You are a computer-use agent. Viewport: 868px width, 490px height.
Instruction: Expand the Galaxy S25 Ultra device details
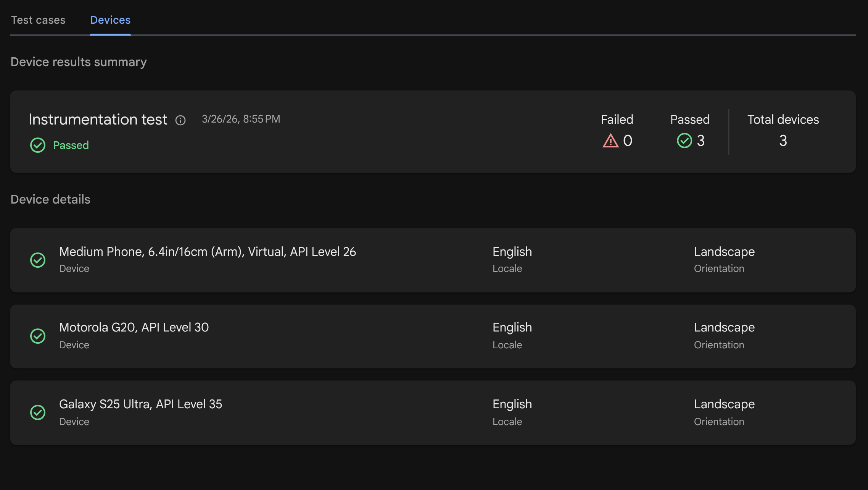141,404
